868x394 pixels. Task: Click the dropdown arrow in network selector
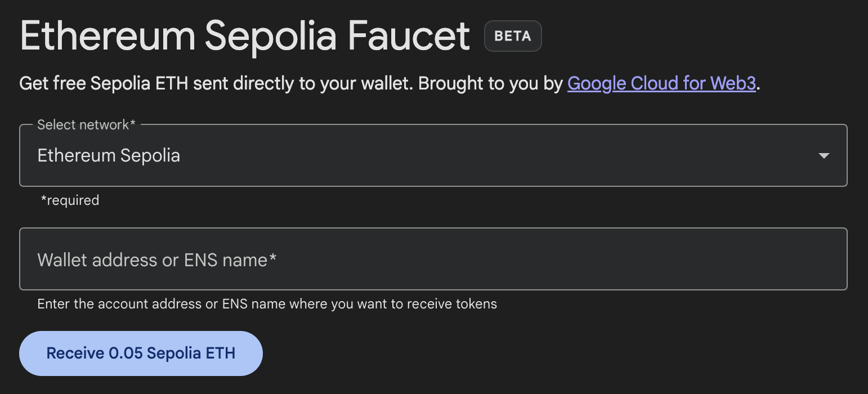[824, 156]
